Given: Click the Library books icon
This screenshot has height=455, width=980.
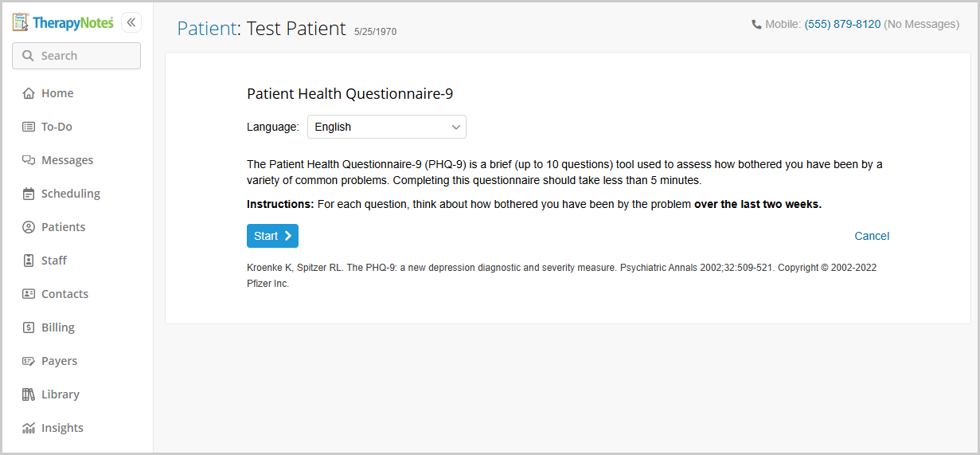Looking at the screenshot, I should click(x=29, y=394).
